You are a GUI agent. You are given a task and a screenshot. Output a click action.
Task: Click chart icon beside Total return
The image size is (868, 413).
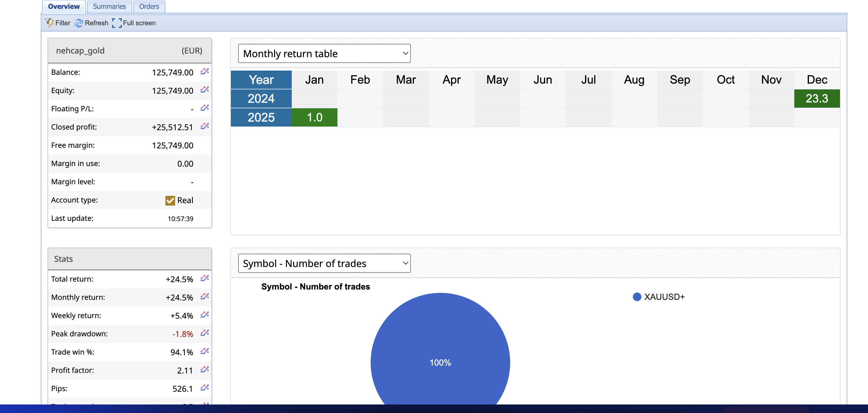(205, 278)
